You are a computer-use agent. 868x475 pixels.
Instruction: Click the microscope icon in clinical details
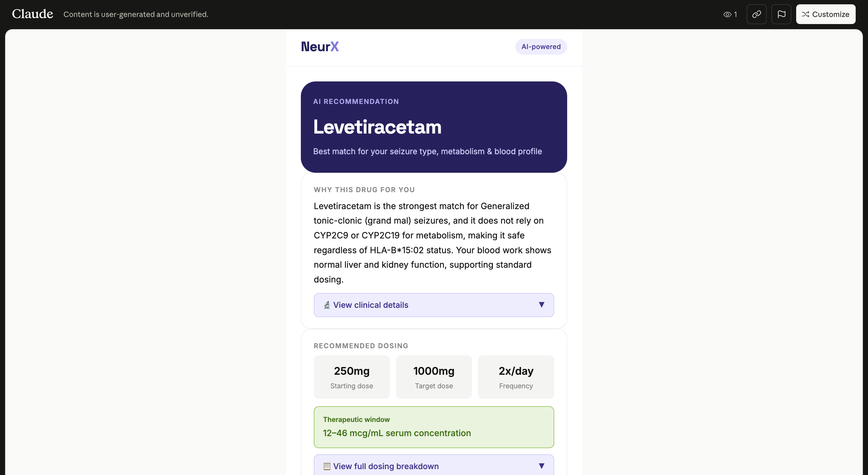(x=327, y=305)
